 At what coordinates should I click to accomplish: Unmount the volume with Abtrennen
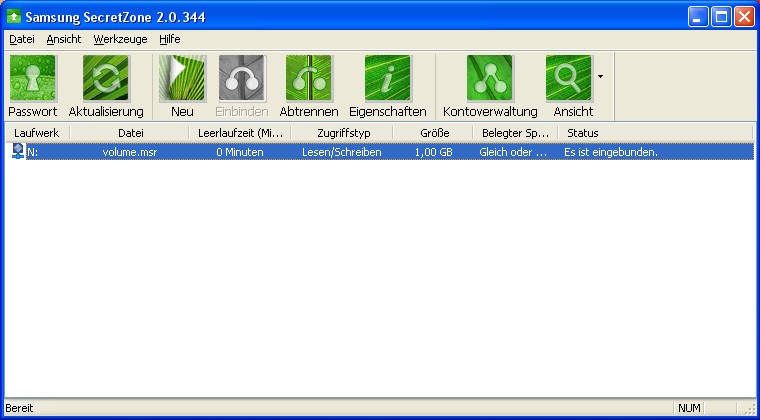(309, 78)
